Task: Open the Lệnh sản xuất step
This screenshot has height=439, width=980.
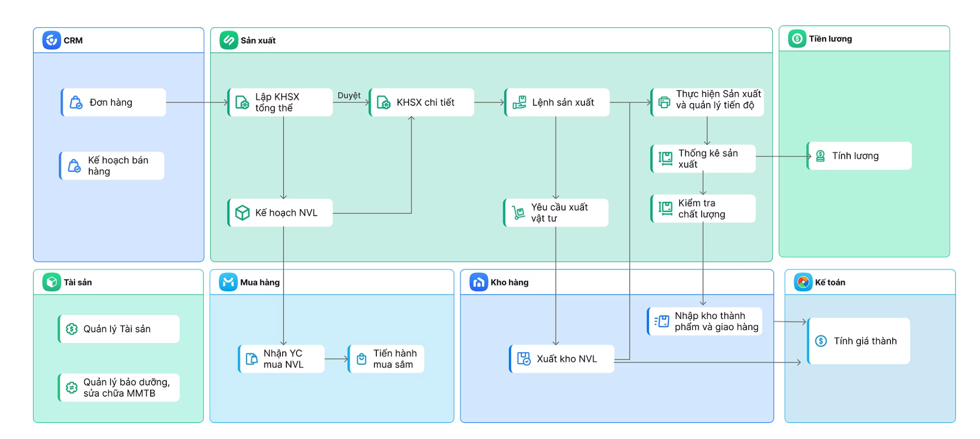Action: pos(557,103)
